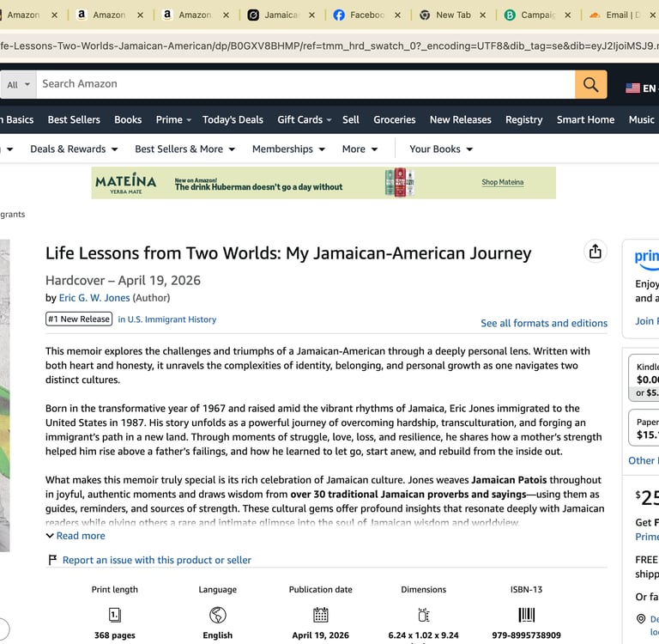This screenshot has width=659, height=644.
Task: Expand the Memberships dropdown menu
Action: tap(288, 149)
